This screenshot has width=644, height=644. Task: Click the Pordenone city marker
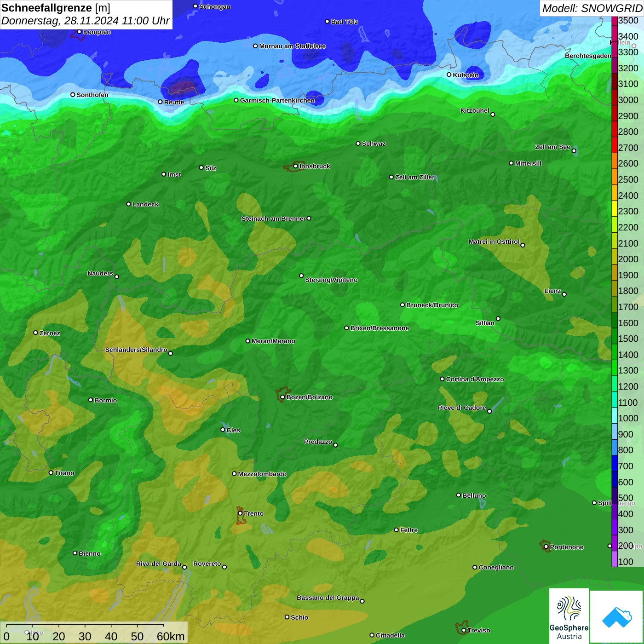(x=546, y=547)
